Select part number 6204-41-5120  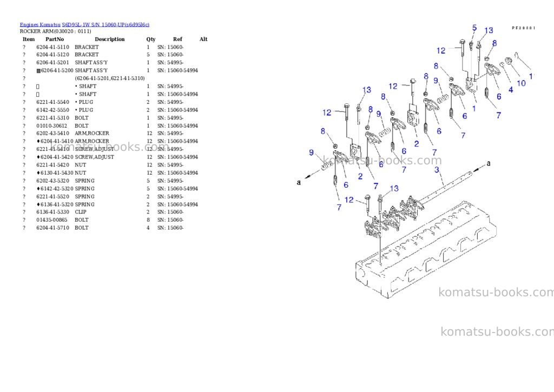pos(52,55)
